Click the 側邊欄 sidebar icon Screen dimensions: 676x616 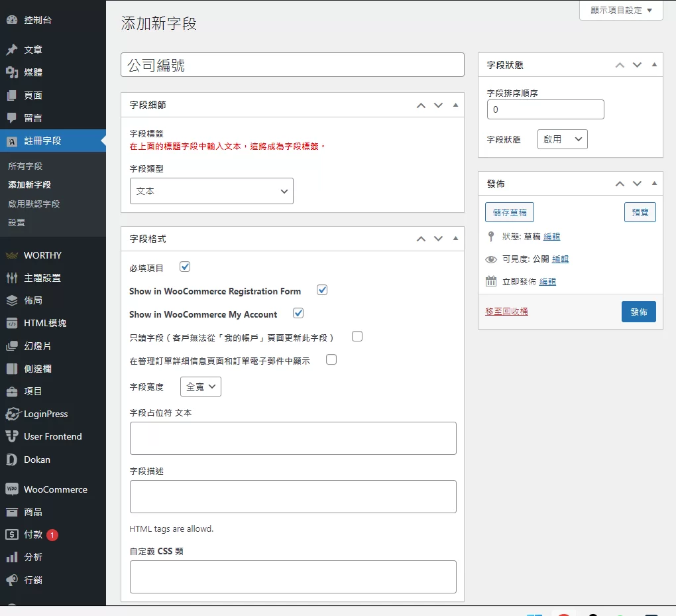[x=12, y=369]
